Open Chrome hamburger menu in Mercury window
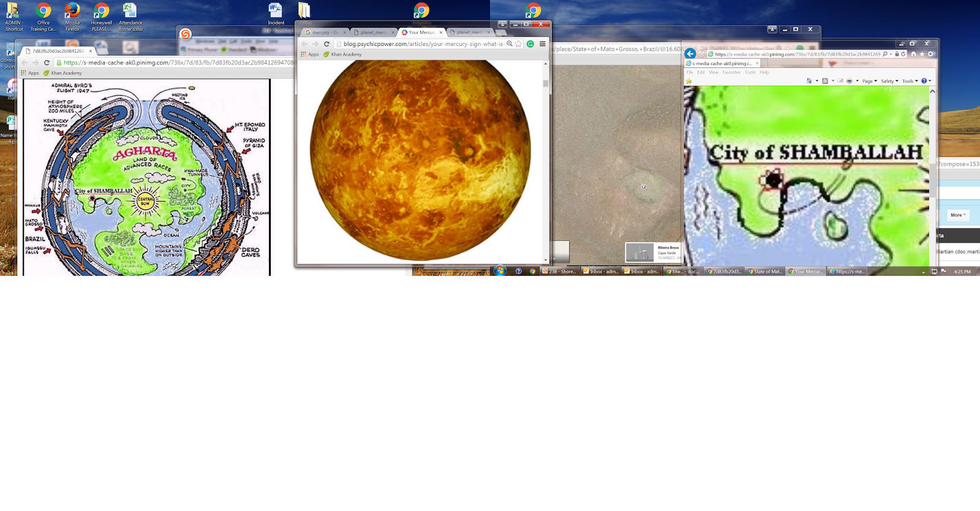The image size is (980, 511). click(x=543, y=44)
